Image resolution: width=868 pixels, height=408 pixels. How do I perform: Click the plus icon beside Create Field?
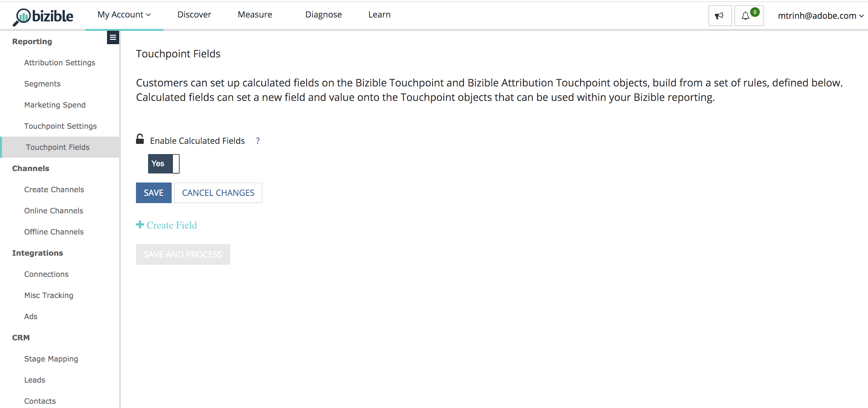[140, 225]
